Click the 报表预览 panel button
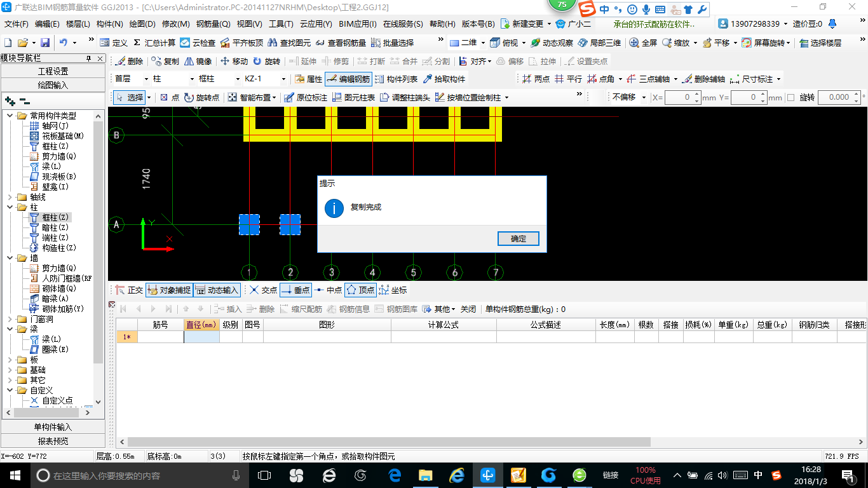 pyautogui.click(x=53, y=441)
